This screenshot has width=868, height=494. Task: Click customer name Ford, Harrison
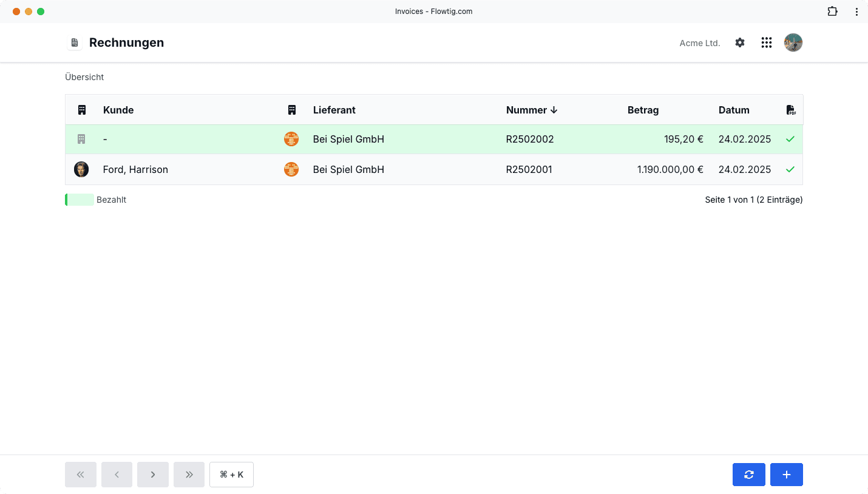point(135,169)
